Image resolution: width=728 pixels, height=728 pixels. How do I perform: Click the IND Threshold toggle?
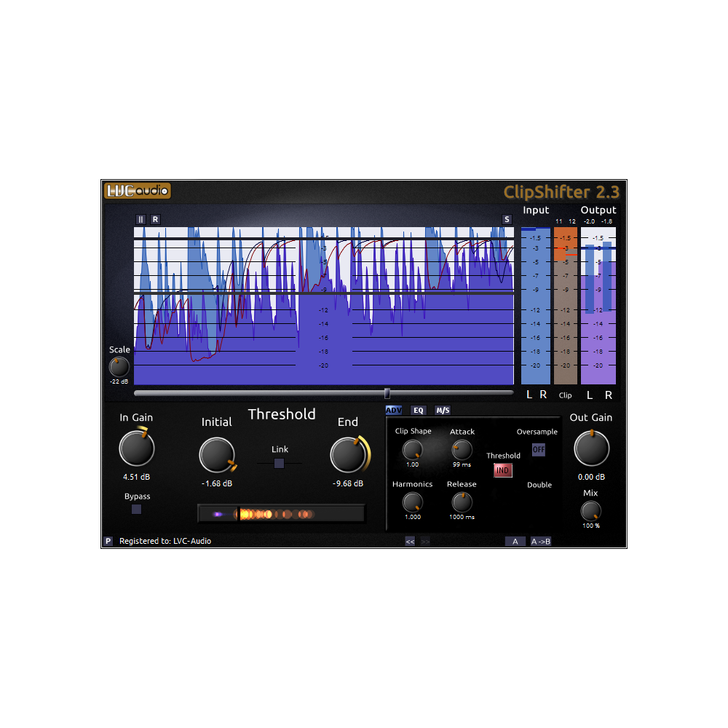coord(503,470)
